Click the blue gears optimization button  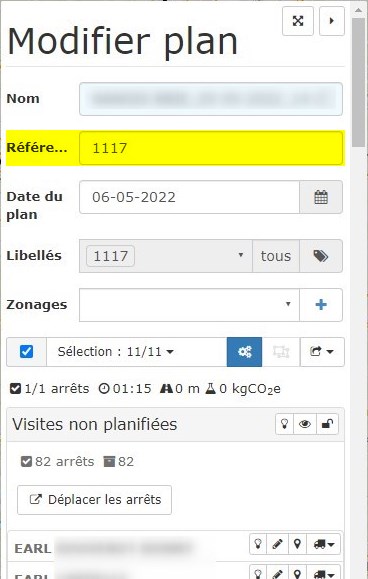click(x=244, y=352)
